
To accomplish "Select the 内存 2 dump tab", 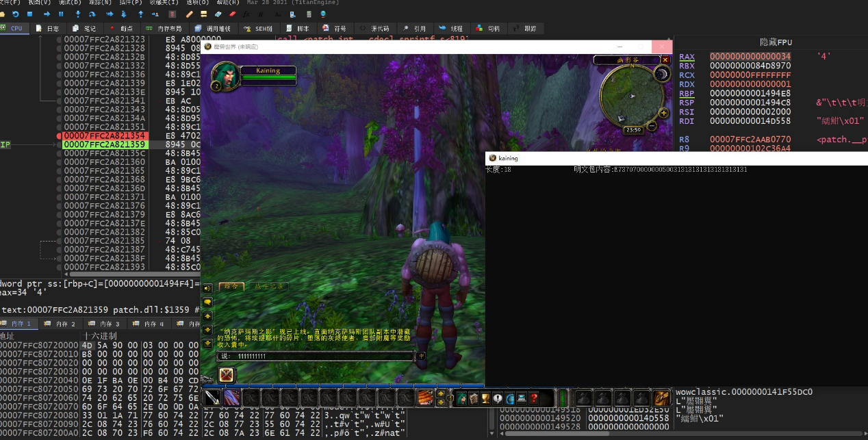I will pos(61,324).
